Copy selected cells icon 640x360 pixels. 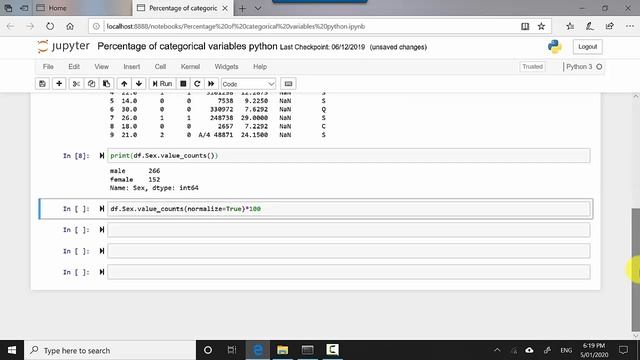point(91,84)
